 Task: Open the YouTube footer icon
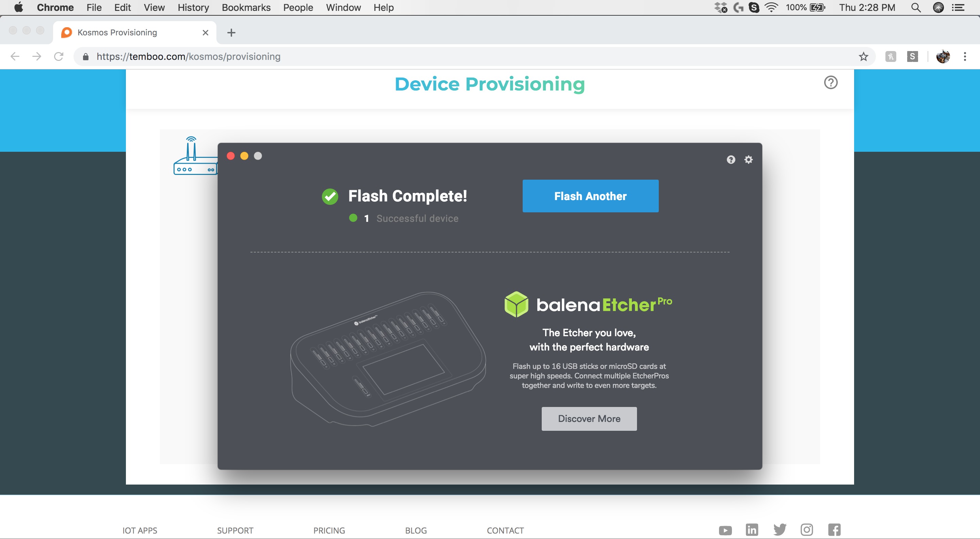tap(725, 530)
